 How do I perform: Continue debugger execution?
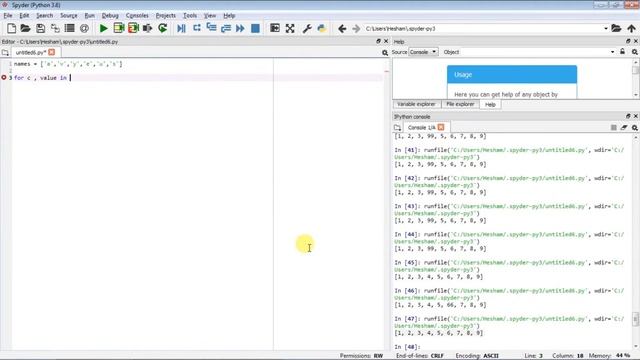click(240, 28)
